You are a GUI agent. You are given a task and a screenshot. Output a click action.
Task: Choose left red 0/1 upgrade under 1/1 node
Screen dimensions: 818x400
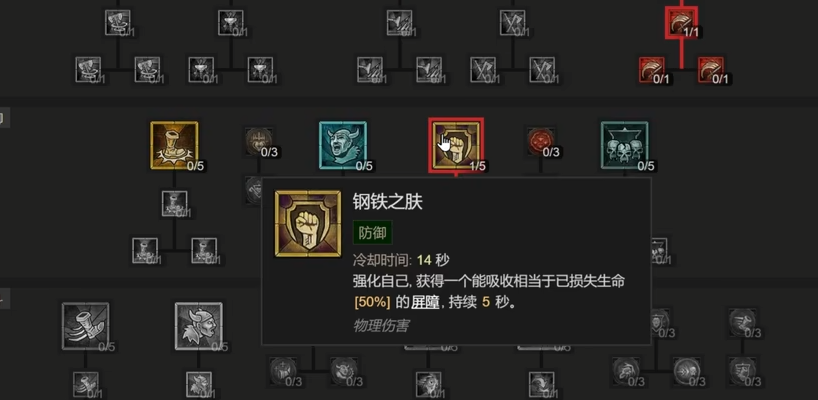point(652,69)
